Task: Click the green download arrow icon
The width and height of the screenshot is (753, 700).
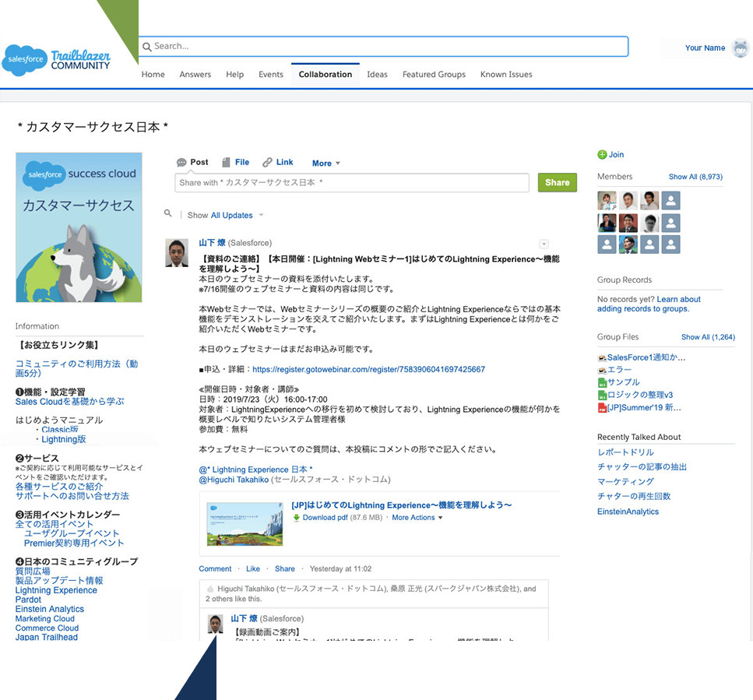Action: pos(297,518)
